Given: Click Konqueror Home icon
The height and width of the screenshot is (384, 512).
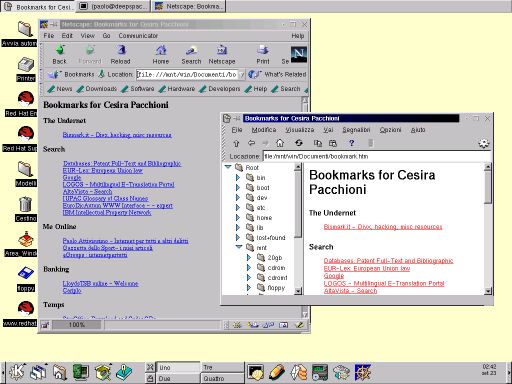Looking at the screenshot, I should tap(280, 143).
